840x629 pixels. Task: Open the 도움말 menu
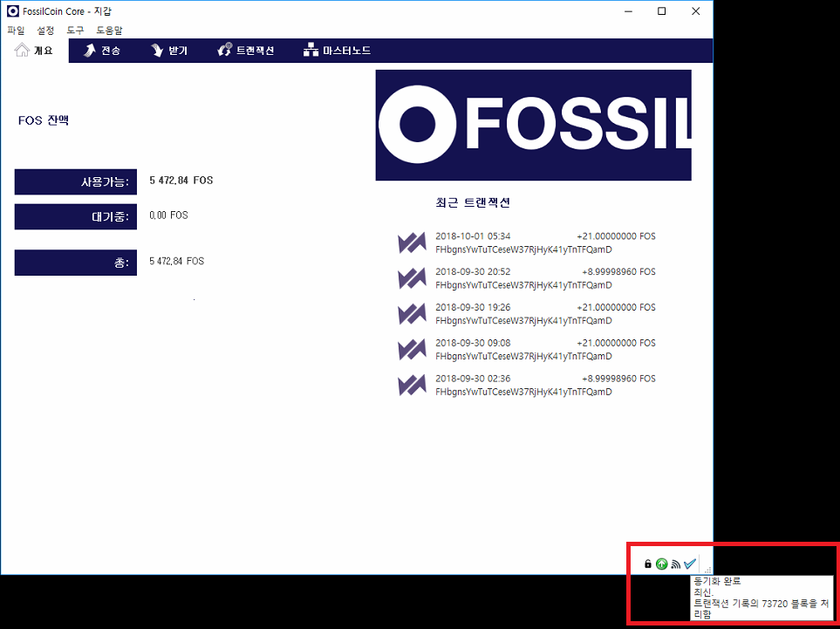pos(109,31)
